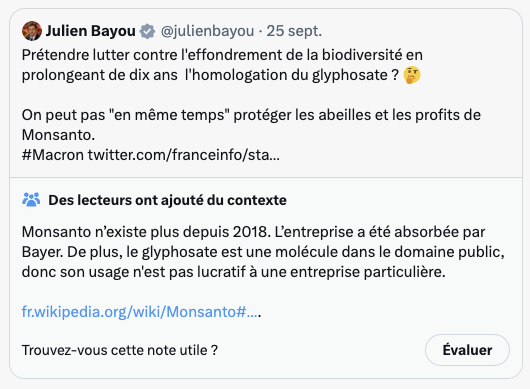Select the 'Des lecteurs ont ajouté du contexte' heading
530x389 pixels.
click(167, 200)
